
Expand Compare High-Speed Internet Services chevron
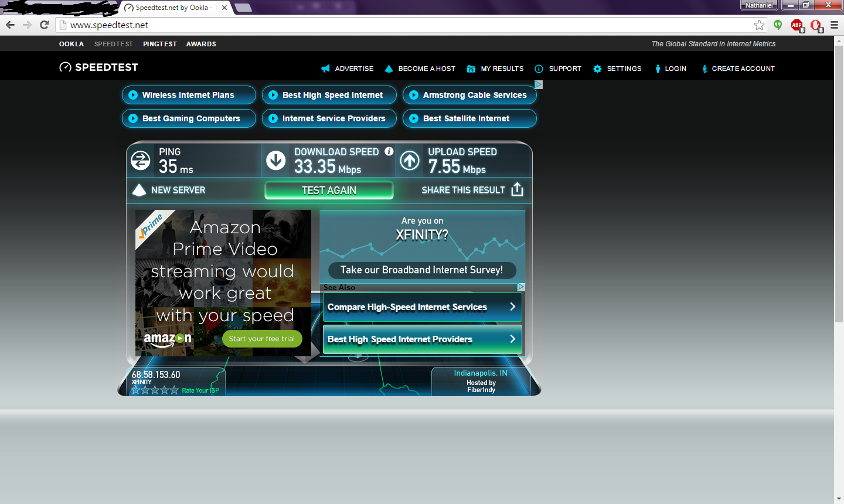coord(513,307)
